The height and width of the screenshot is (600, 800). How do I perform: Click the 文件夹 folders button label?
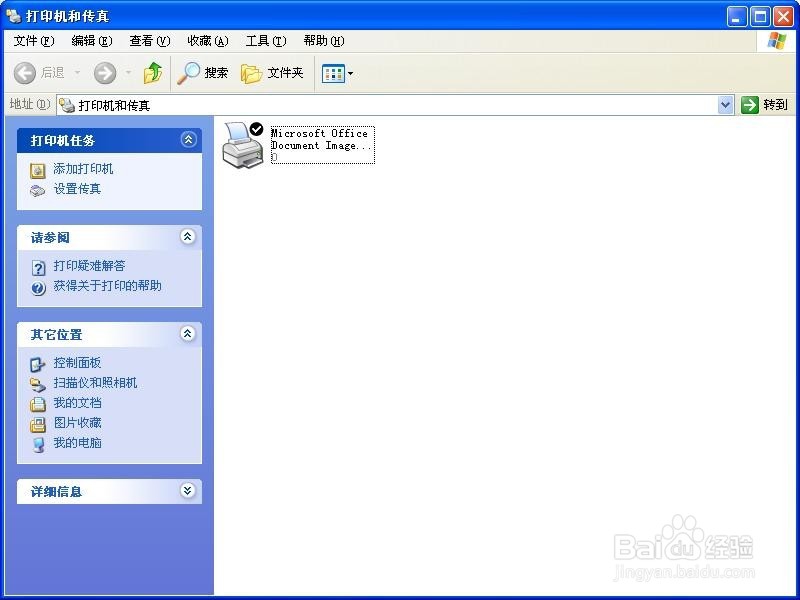286,73
